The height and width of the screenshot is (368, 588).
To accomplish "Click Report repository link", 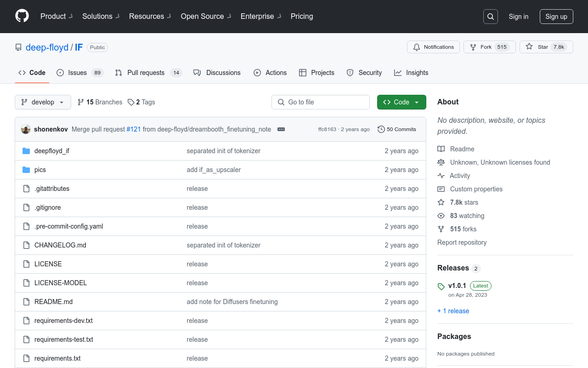I will point(462,242).
